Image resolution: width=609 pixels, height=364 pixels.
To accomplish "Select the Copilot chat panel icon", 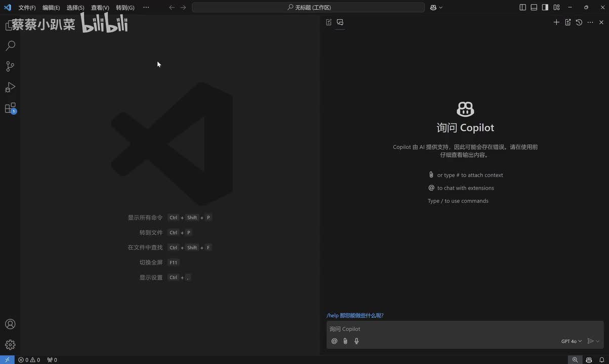I will tap(340, 22).
